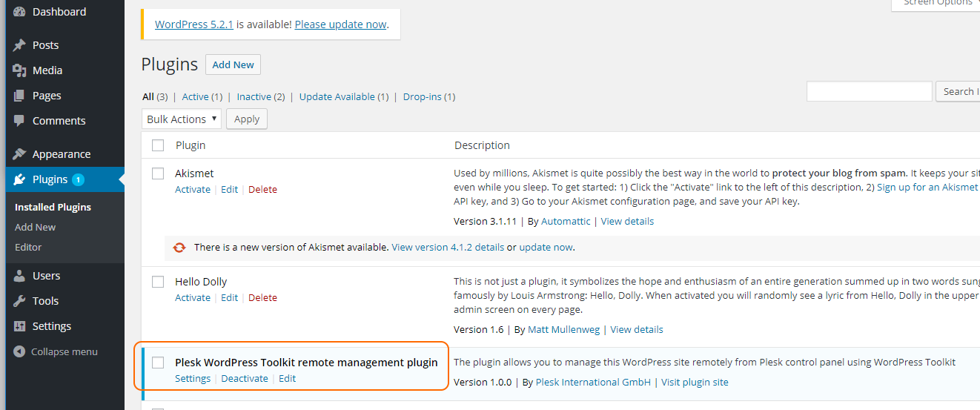Click the Pages document icon
980x410 pixels.
[x=19, y=96]
